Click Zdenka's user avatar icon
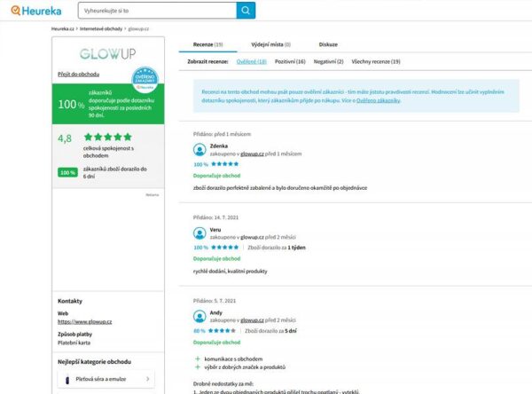The width and height of the screenshot is (532, 394). [x=199, y=150]
